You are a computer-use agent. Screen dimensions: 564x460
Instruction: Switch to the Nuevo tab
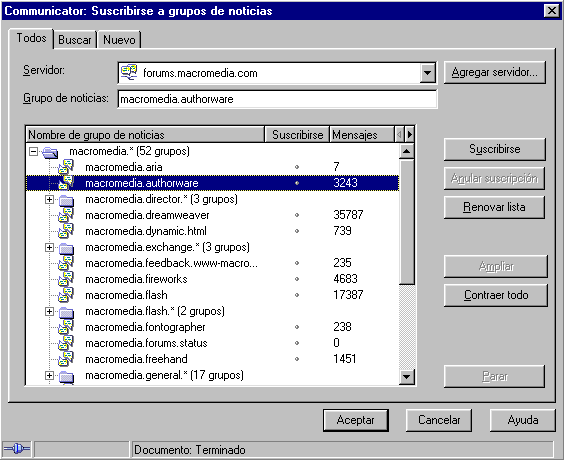119,40
